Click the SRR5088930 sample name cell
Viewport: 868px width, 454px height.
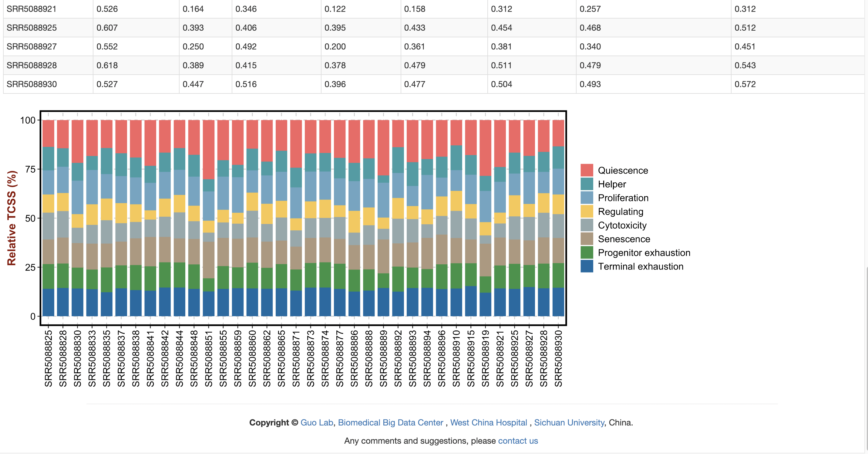click(32, 84)
